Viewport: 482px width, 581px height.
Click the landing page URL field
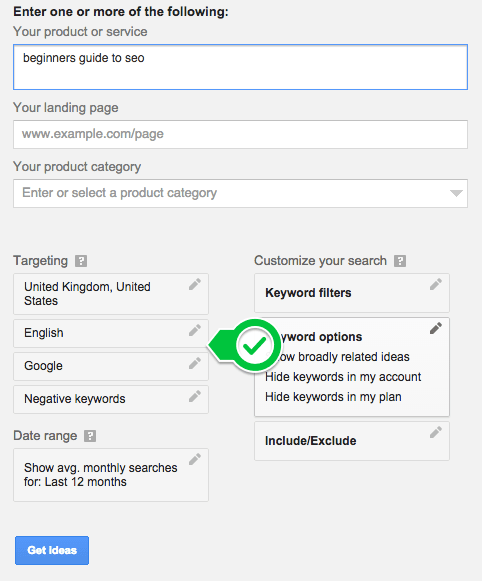pyautogui.click(x=240, y=134)
